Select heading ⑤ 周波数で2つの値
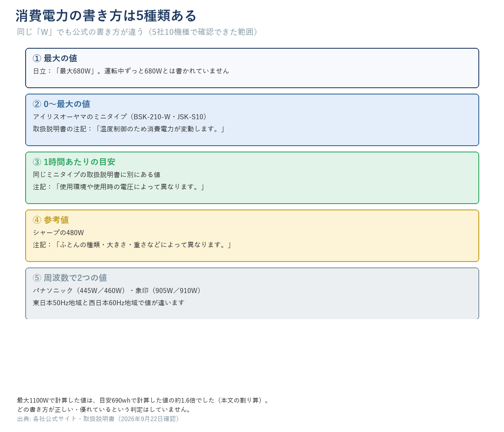Screen dimensions: 504x432 (70, 278)
